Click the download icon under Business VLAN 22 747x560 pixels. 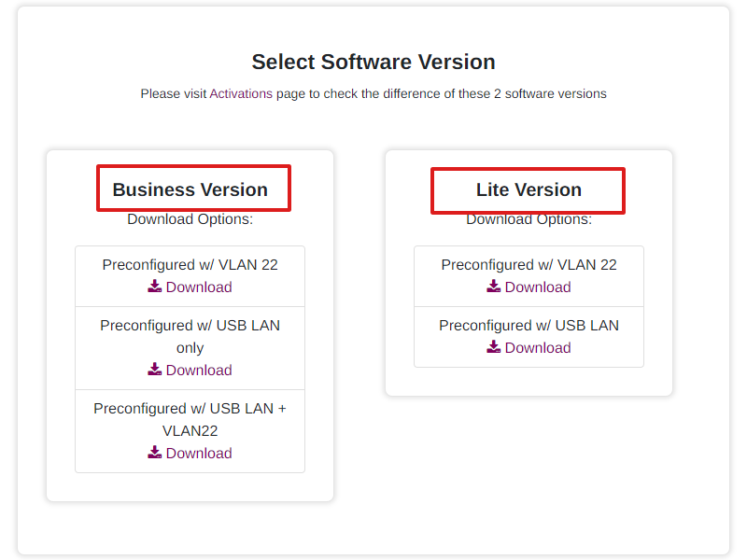pos(155,287)
